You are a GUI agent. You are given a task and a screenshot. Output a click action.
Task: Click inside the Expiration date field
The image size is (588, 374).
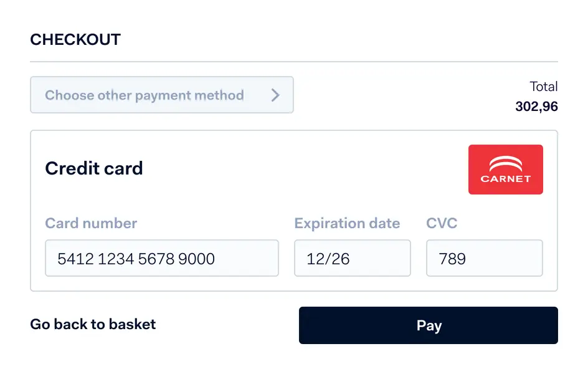(x=351, y=257)
